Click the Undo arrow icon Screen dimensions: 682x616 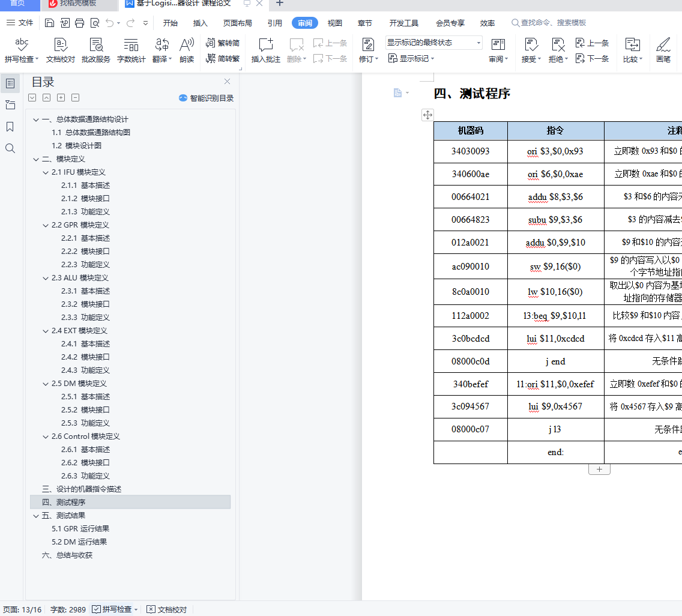tap(110, 23)
